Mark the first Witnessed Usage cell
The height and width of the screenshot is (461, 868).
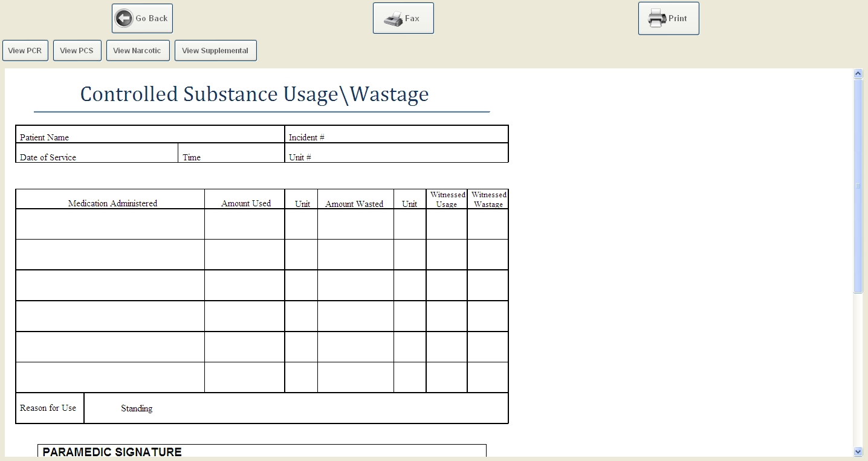[447, 224]
